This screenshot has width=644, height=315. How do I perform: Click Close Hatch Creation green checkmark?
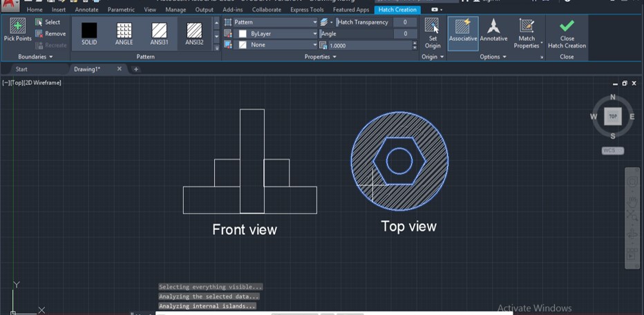pyautogui.click(x=567, y=34)
